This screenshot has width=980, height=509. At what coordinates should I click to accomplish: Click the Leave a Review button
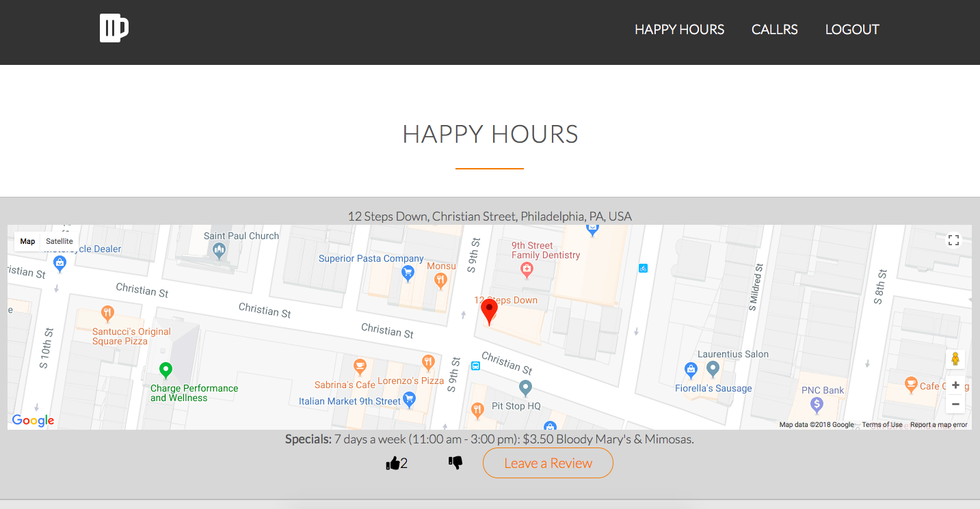point(548,463)
